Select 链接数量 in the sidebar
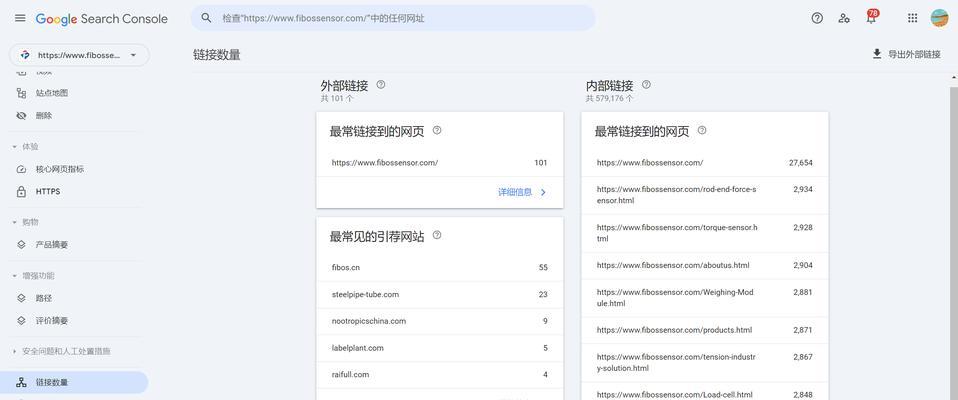 pyautogui.click(x=74, y=382)
